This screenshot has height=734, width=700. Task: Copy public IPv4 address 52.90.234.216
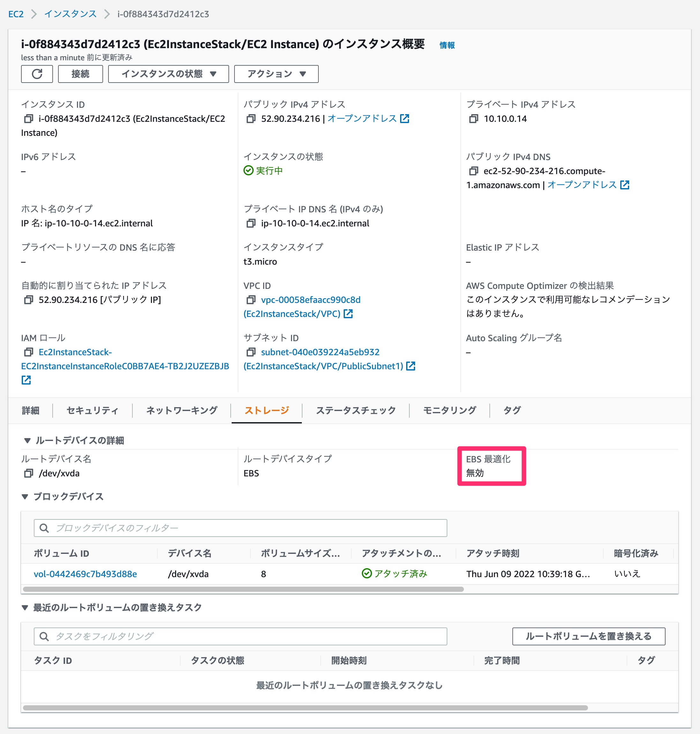pos(251,119)
